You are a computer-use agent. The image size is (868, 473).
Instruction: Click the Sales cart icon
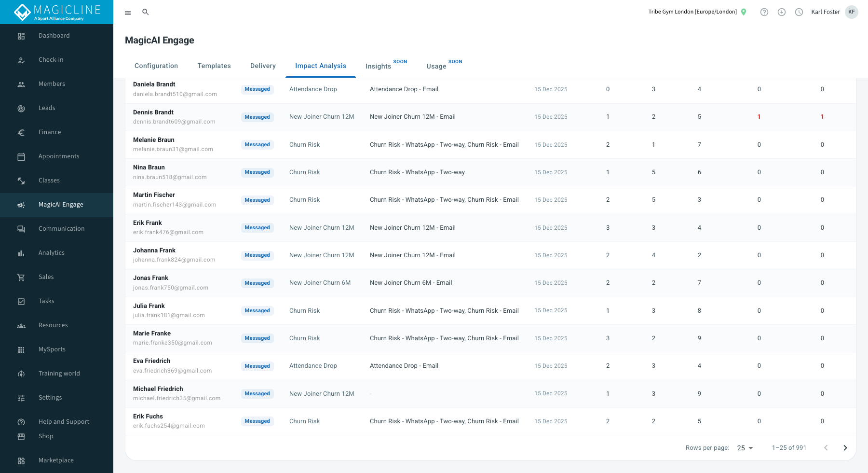point(21,277)
